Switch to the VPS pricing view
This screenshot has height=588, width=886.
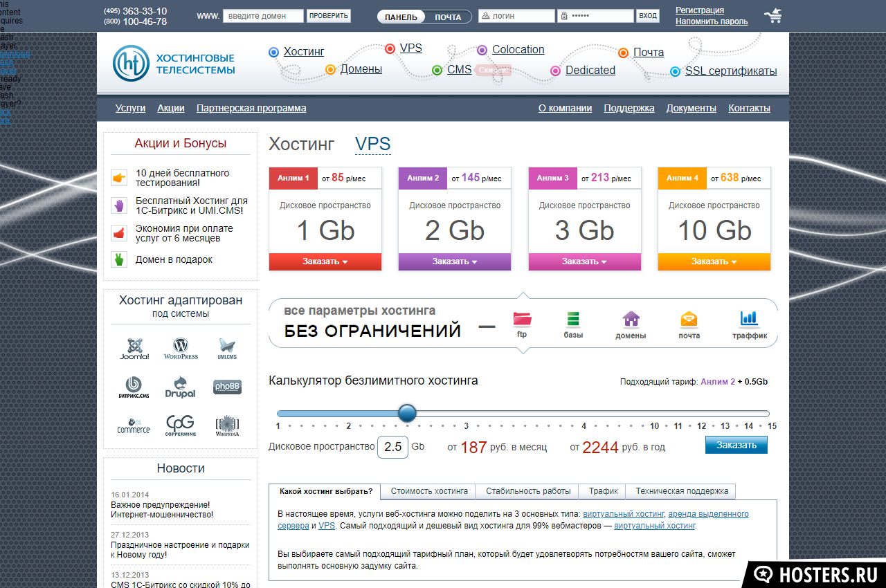pyautogui.click(x=372, y=144)
